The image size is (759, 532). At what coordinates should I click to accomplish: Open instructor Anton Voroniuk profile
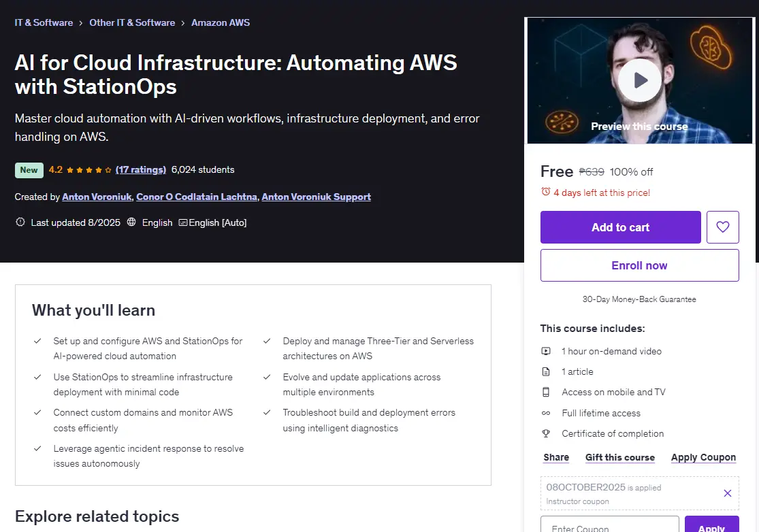point(97,197)
